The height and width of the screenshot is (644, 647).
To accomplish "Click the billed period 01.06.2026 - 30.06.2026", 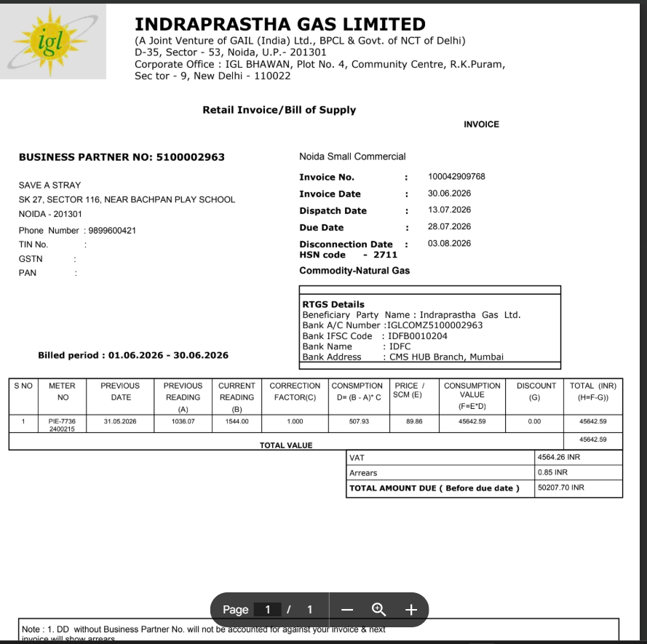I will [x=133, y=356].
